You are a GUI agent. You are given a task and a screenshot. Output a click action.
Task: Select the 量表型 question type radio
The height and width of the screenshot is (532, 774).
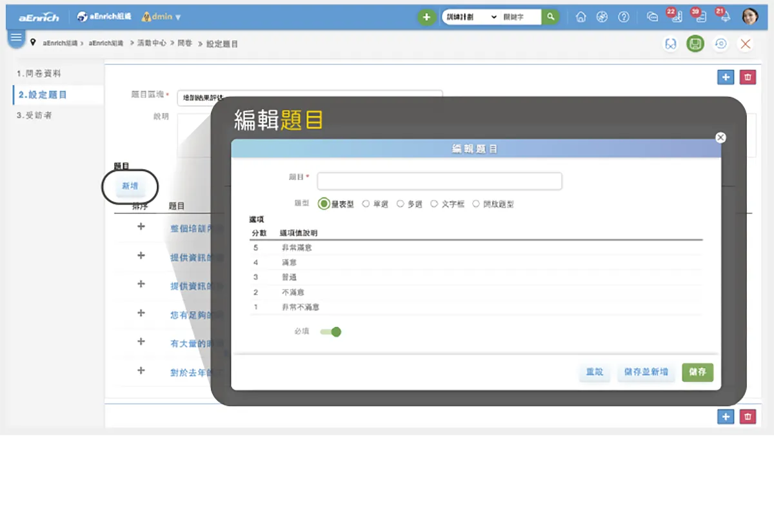point(324,204)
